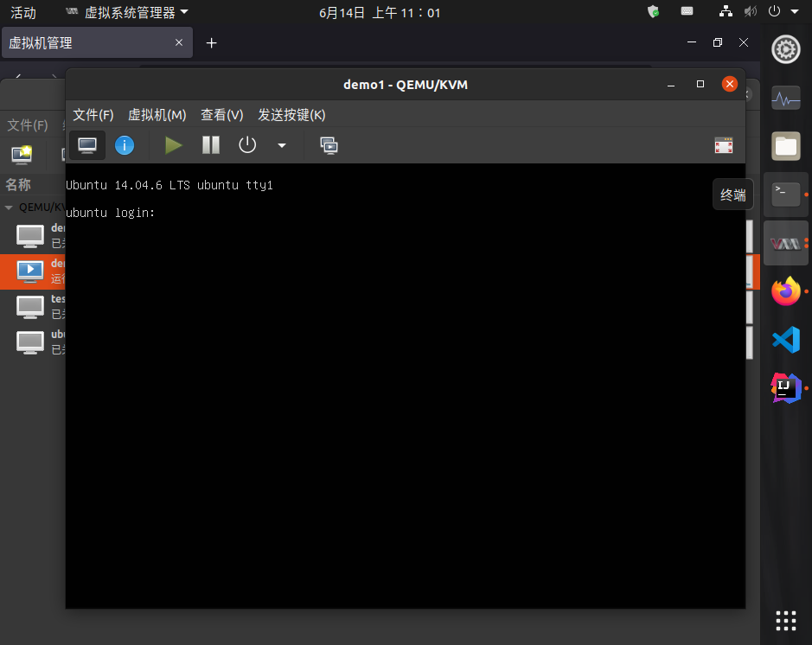
Task: Open Virtual Machine Manager dock icon
Action: tap(785, 243)
